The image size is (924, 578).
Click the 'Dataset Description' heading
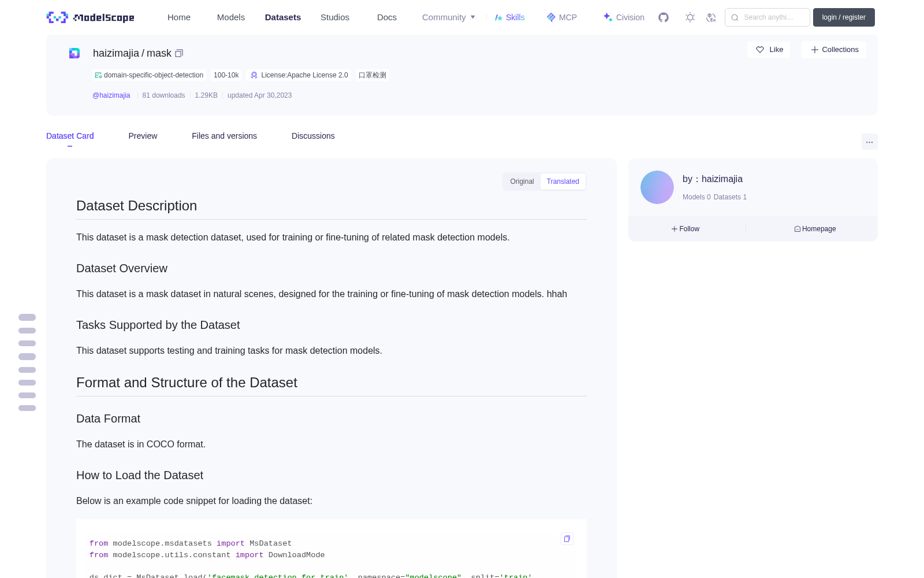pos(136,206)
